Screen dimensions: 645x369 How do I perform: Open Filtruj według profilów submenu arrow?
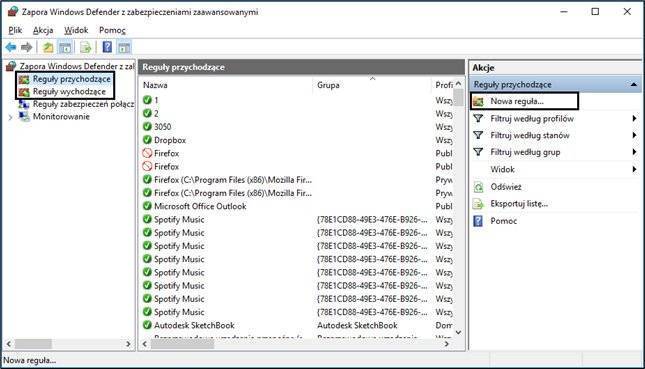tap(634, 118)
